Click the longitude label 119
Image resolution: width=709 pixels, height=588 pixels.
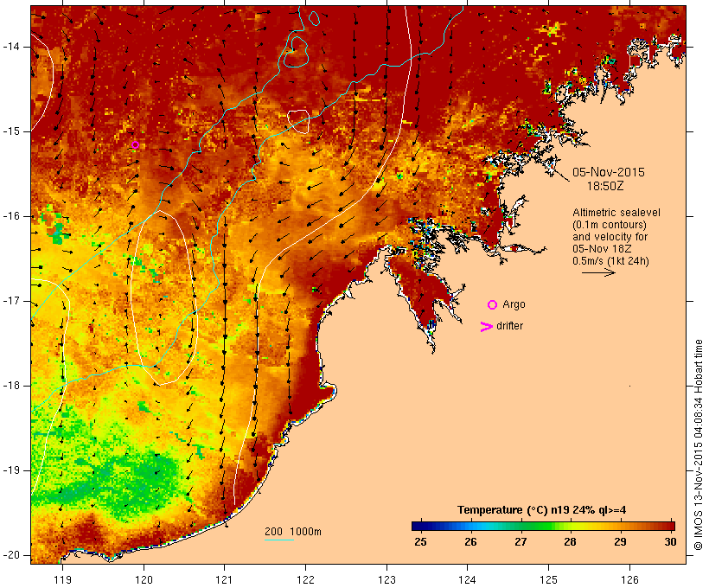point(62,579)
